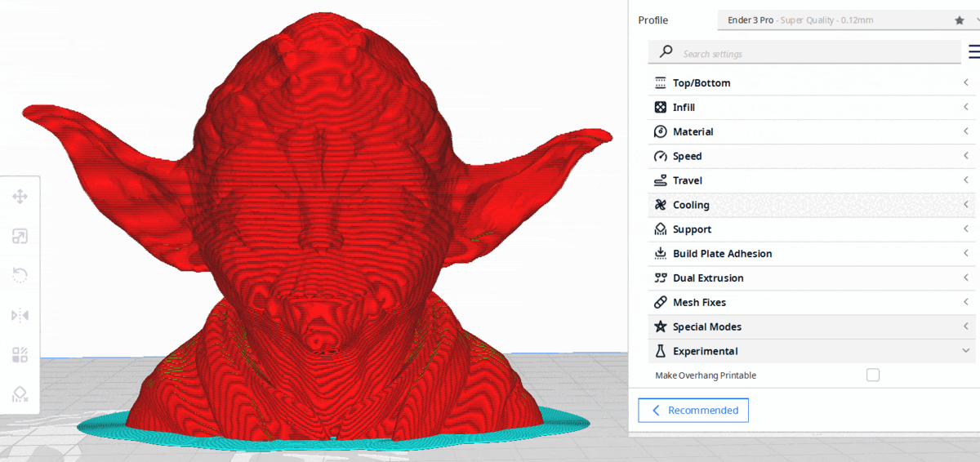Select the Scale tool in left toolbar
980x462 pixels.
coord(20,237)
